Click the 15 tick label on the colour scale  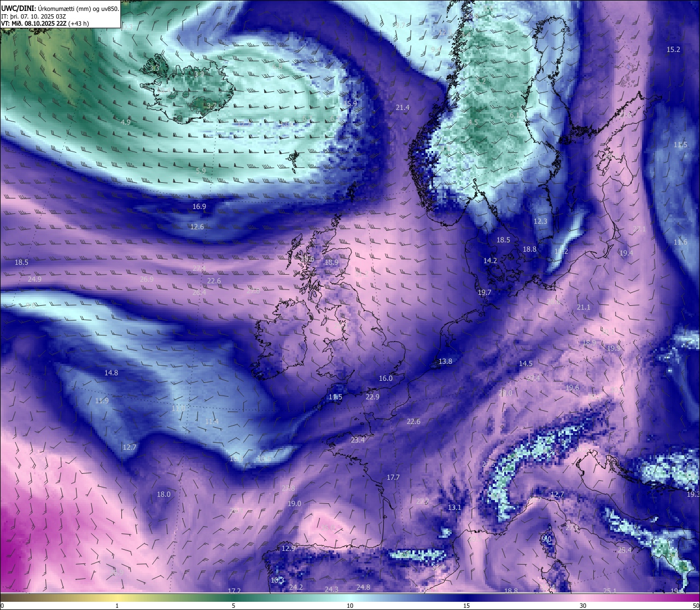[x=466, y=606]
